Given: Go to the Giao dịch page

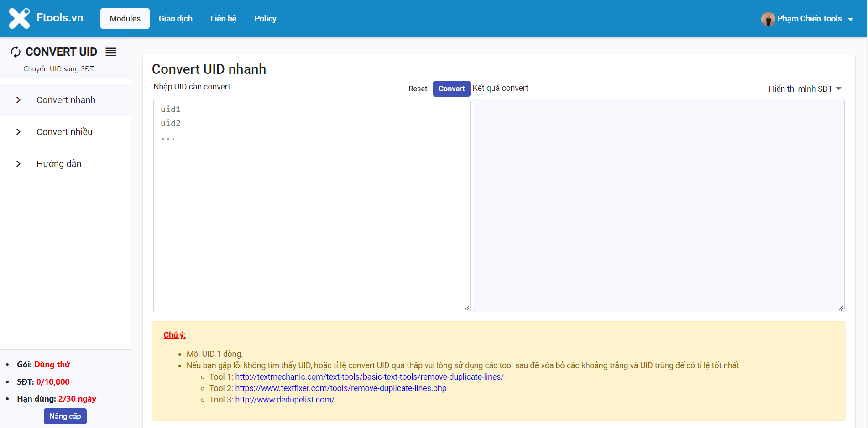Looking at the screenshot, I should coord(176,19).
